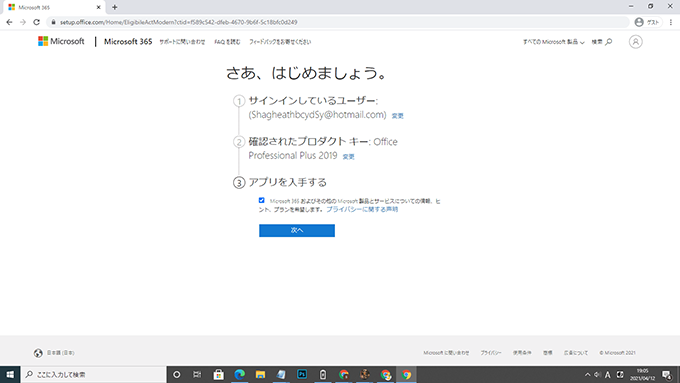Uncheck the Microsoft 365 information opt-in checkbox
The width and height of the screenshot is (680, 383).
[262, 200]
